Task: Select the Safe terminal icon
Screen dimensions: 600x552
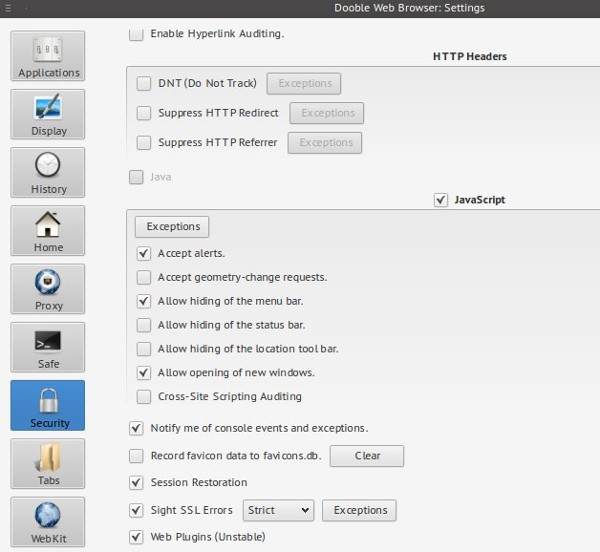Action: (48, 346)
